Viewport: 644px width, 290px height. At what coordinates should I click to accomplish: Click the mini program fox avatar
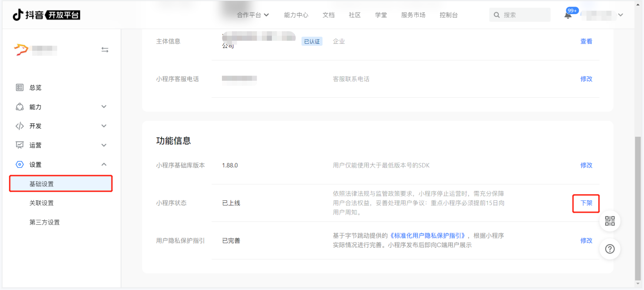21,50
